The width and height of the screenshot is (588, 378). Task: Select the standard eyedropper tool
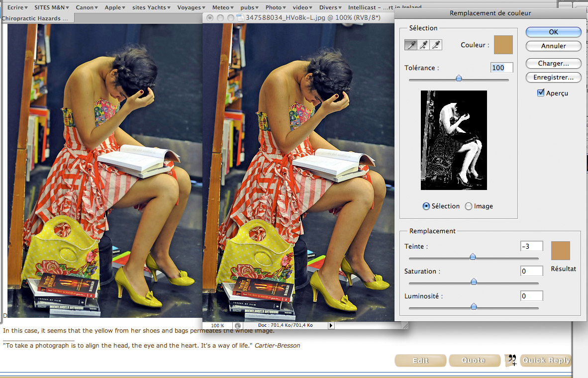coord(411,45)
